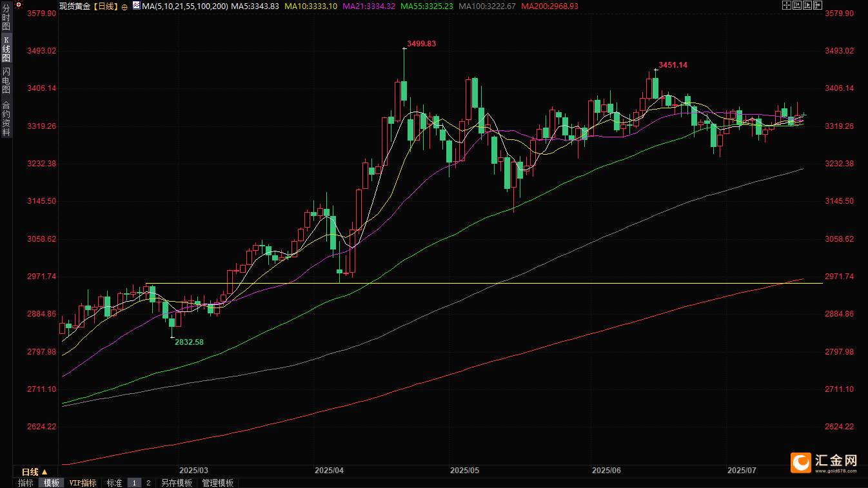Screen dimensions: 868x488
Task: Click the 2832.58 low price marker
Action: click(190, 342)
